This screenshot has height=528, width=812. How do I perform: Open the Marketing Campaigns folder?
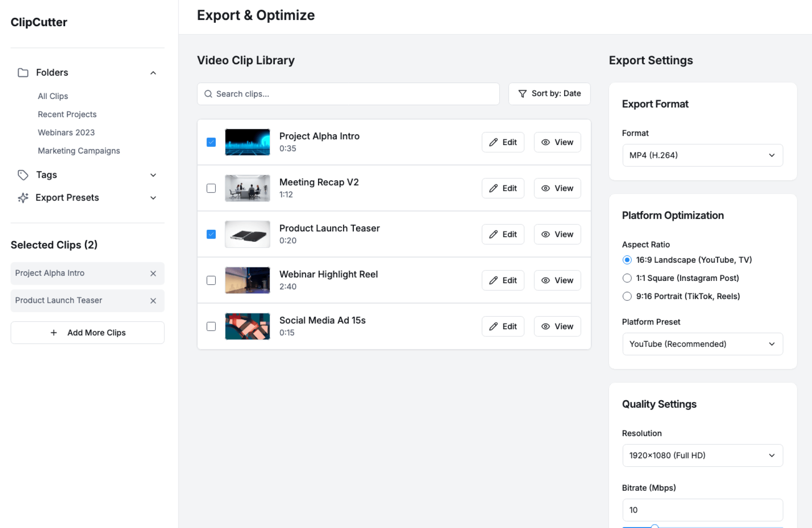79,151
